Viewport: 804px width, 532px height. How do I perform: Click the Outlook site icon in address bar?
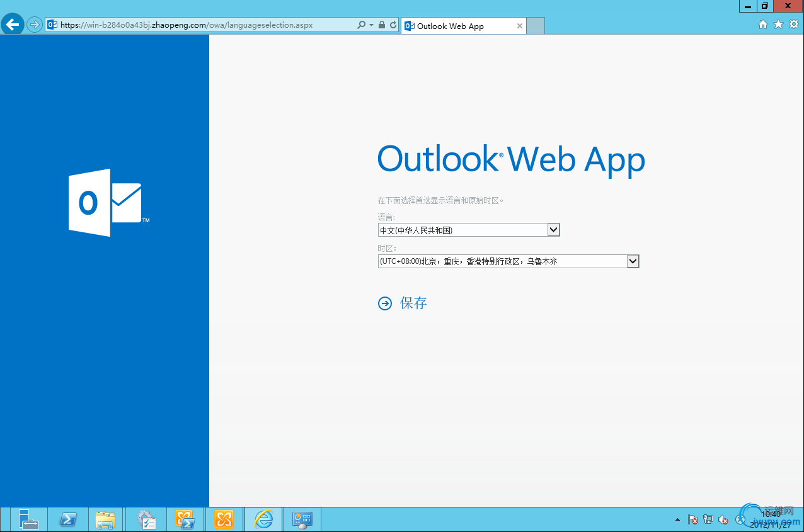tap(53, 25)
